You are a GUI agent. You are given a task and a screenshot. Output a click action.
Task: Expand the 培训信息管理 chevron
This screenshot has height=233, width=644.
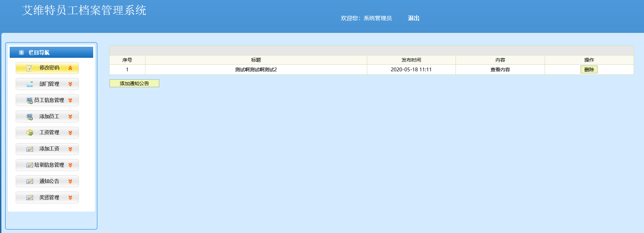coord(70,165)
